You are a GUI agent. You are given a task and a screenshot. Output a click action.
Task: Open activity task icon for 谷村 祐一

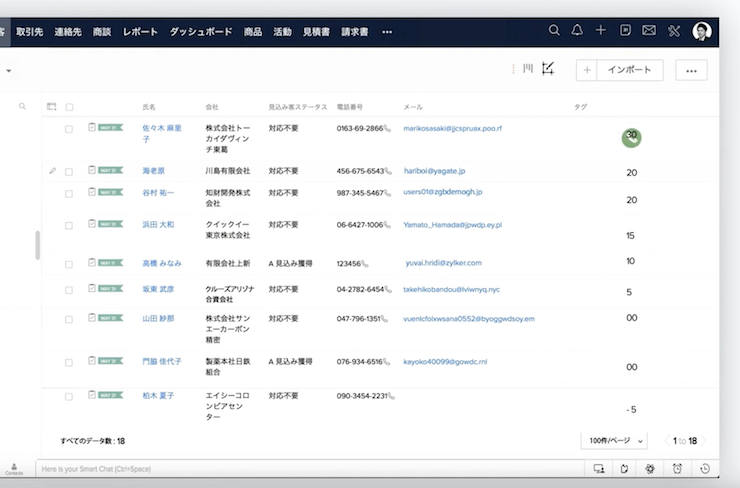tap(92, 192)
